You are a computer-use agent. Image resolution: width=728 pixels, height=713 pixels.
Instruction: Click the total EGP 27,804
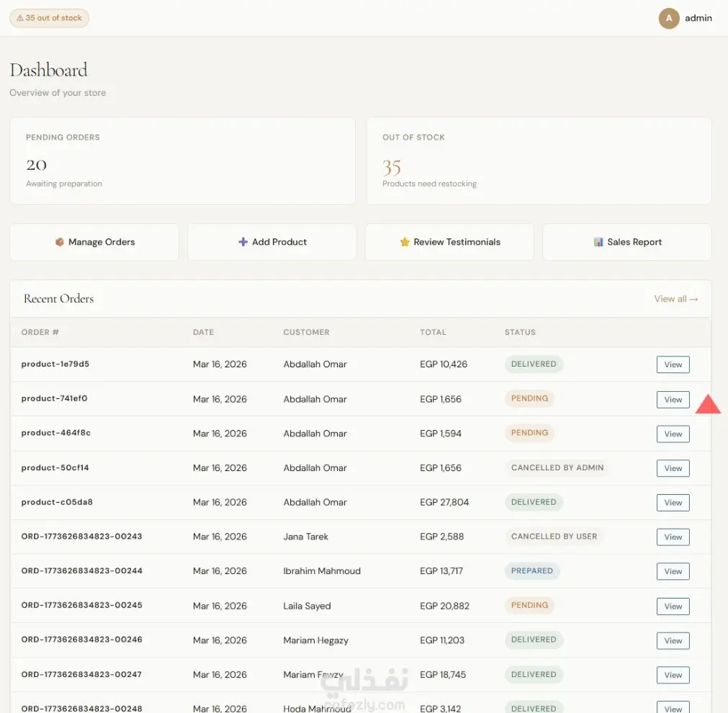pos(444,502)
